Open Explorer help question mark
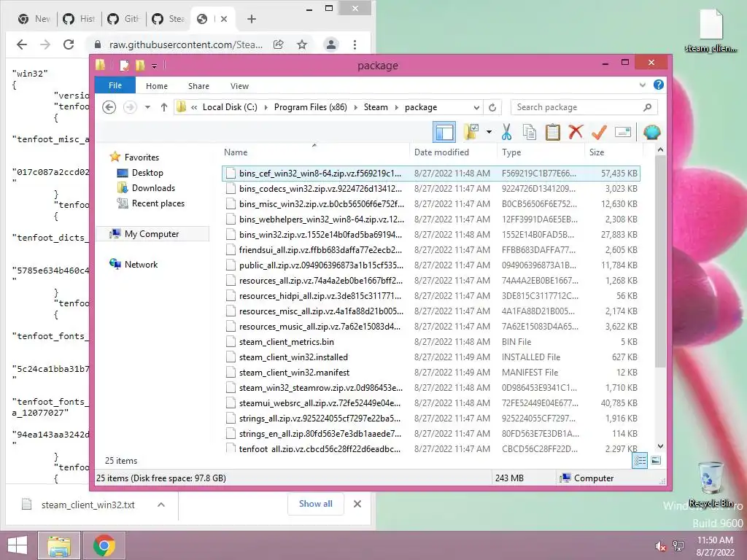 pos(659,85)
